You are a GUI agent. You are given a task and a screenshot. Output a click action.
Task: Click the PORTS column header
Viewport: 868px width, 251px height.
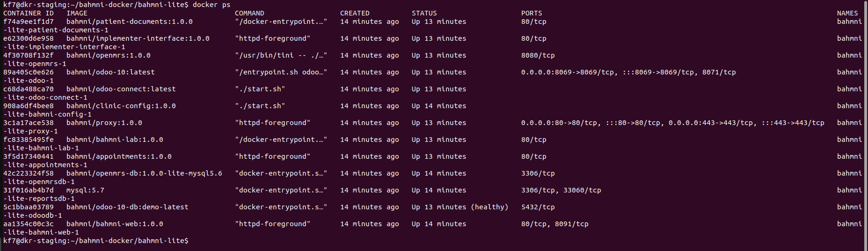coord(532,13)
